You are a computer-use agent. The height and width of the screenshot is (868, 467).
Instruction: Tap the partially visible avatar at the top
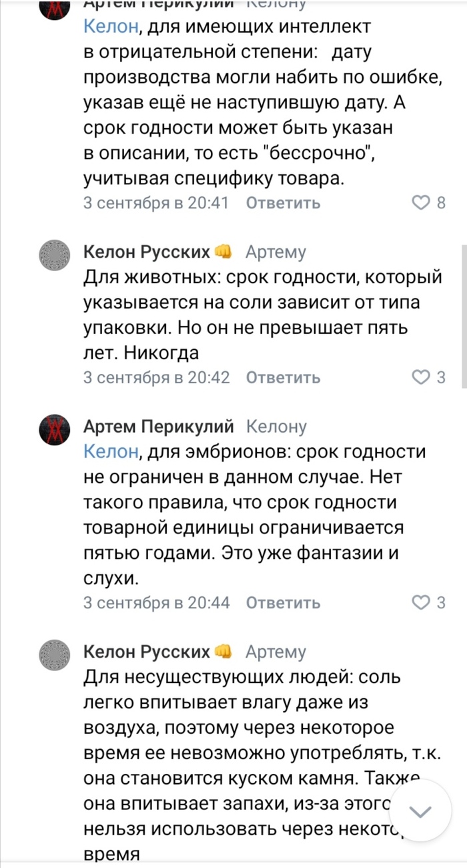click(55, 7)
